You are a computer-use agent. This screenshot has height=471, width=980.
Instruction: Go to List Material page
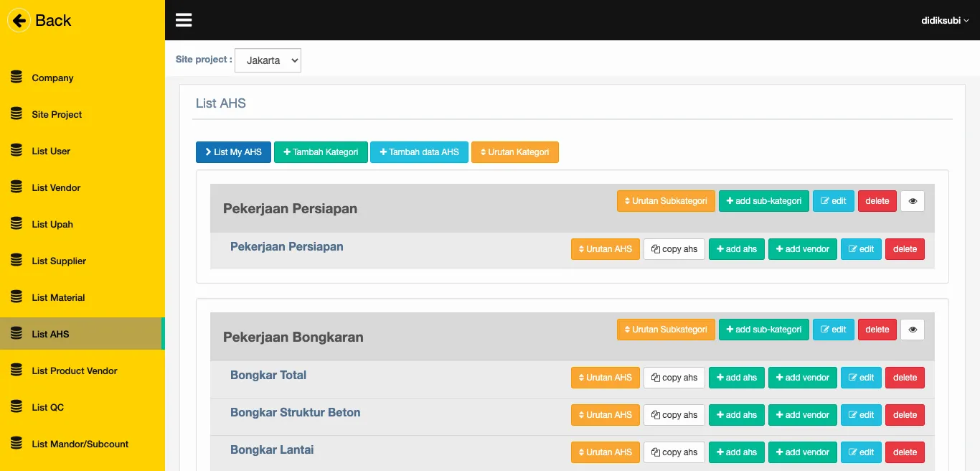click(x=83, y=297)
